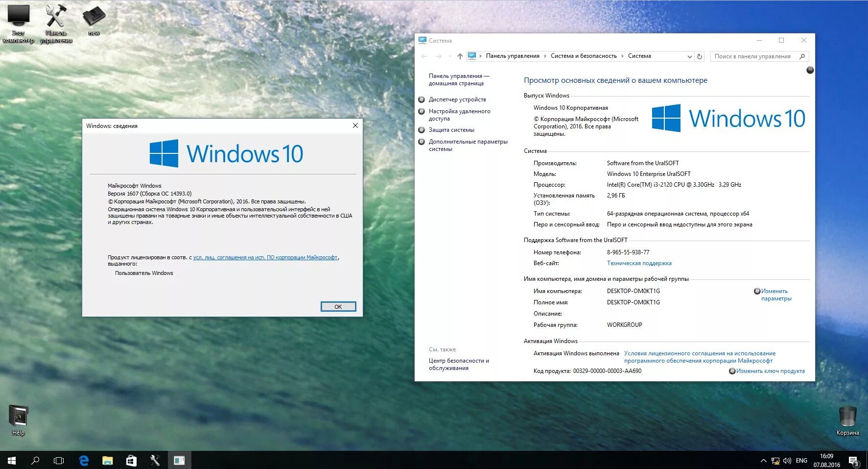This screenshot has width=868, height=469.
Task: Open the Этот компьютер desktop icon
Action: [18, 23]
